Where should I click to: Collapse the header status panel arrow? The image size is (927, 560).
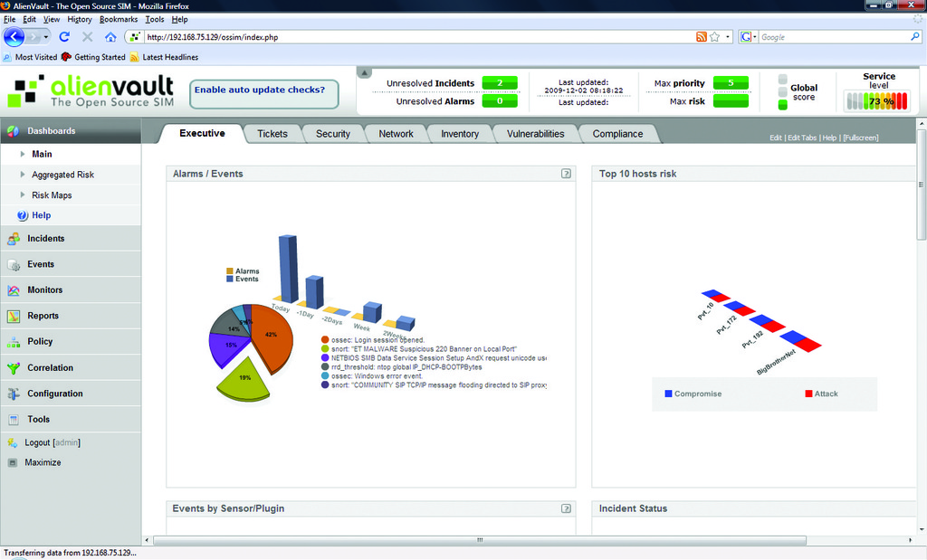click(x=364, y=72)
